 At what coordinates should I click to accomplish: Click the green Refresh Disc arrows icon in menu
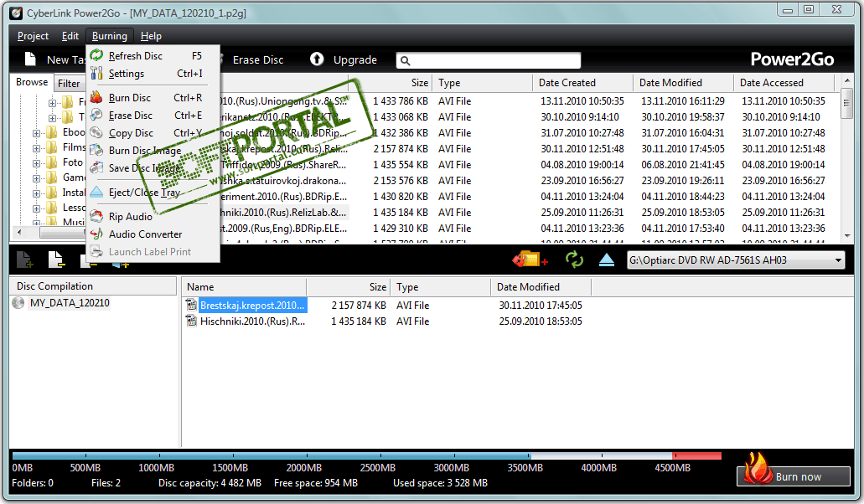tap(96, 55)
